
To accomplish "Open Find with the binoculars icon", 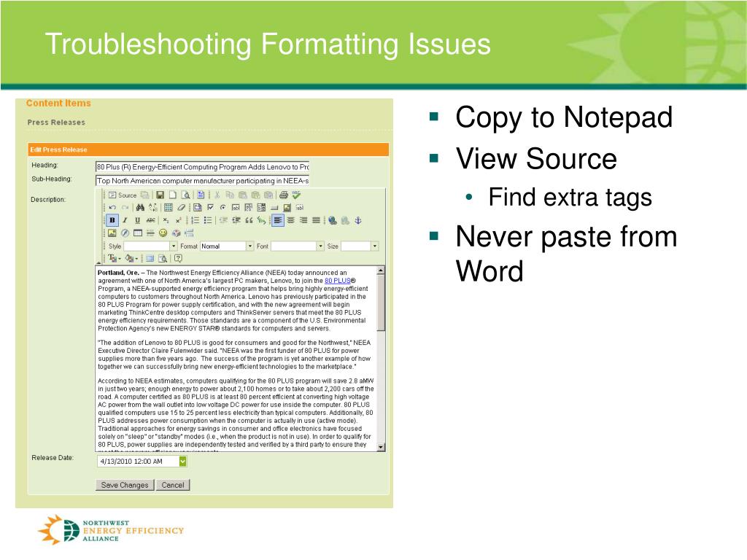I will (140, 208).
